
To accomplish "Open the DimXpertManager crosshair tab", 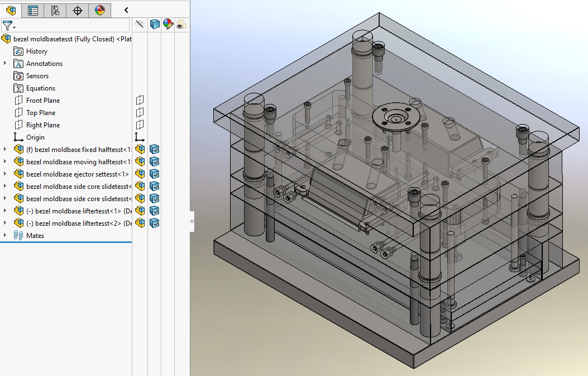I will pos(78,10).
